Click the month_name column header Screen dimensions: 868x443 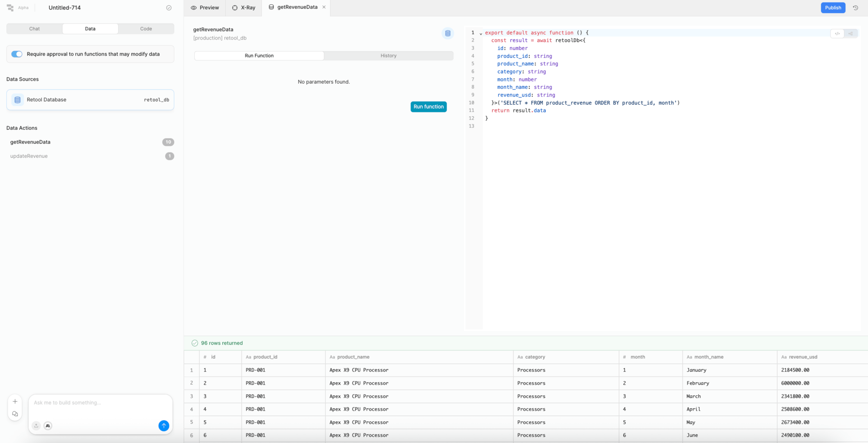click(730, 357)
